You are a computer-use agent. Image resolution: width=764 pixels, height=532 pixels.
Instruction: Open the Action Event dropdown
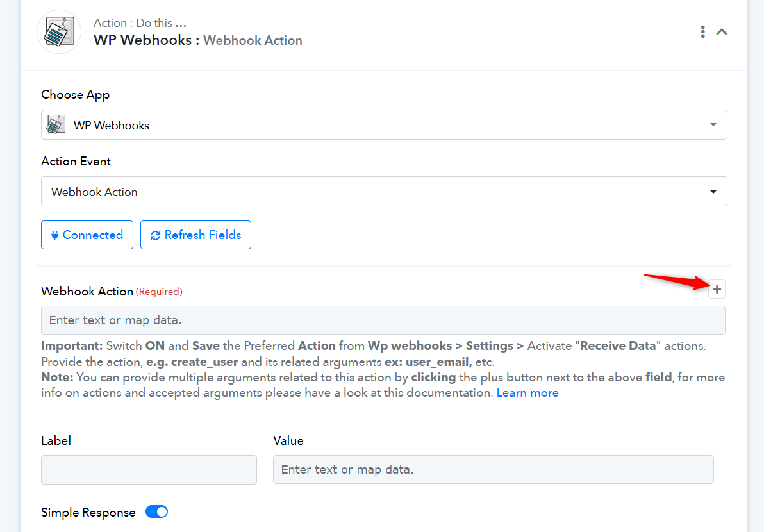(384, 192)
